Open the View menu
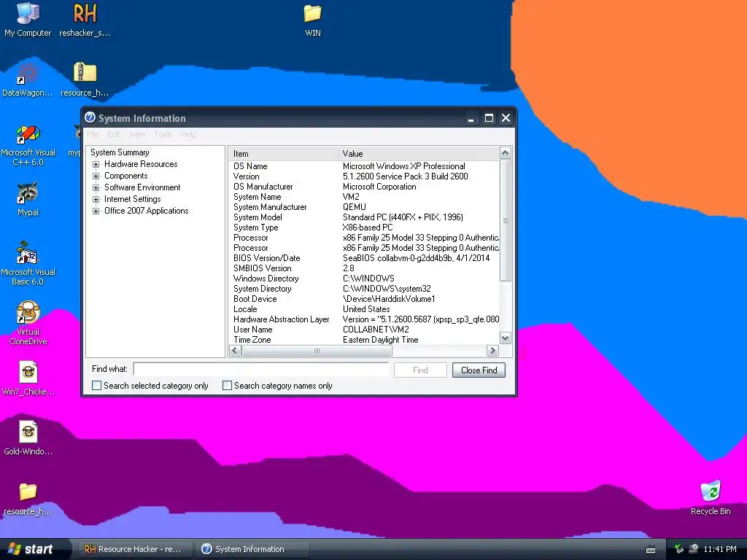Viewport: 747px width, 560px height. point(137,134)
